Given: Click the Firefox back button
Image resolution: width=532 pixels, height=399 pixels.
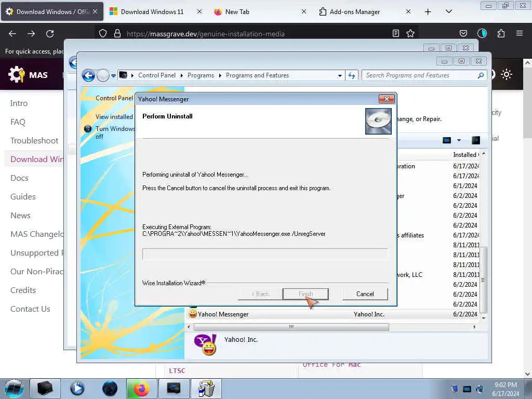Looking at the screenshot, I should [x=12, y=34].
